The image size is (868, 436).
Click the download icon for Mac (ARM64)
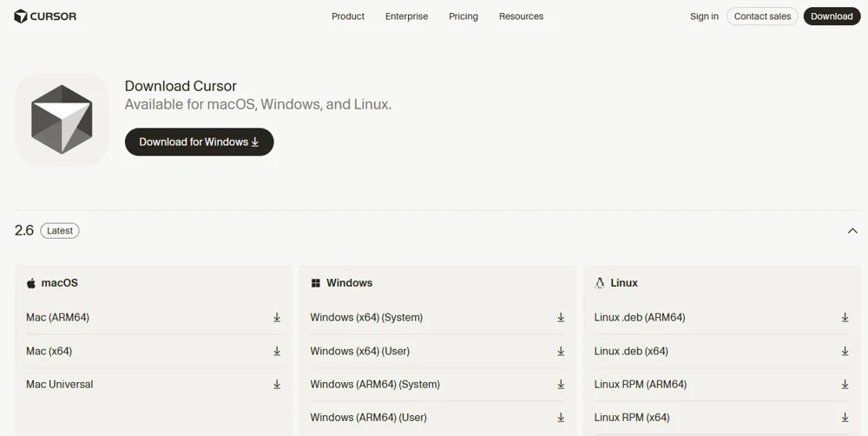coord(277,317)
